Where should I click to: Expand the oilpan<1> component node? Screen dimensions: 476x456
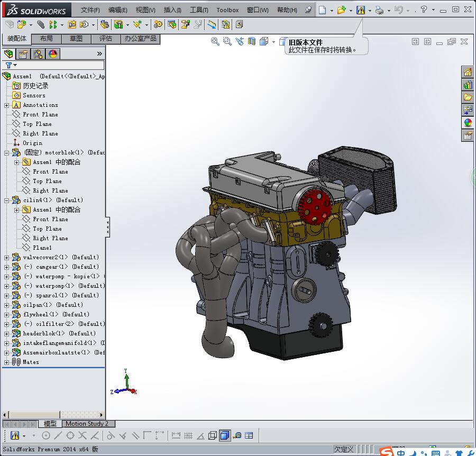point(7,305)
